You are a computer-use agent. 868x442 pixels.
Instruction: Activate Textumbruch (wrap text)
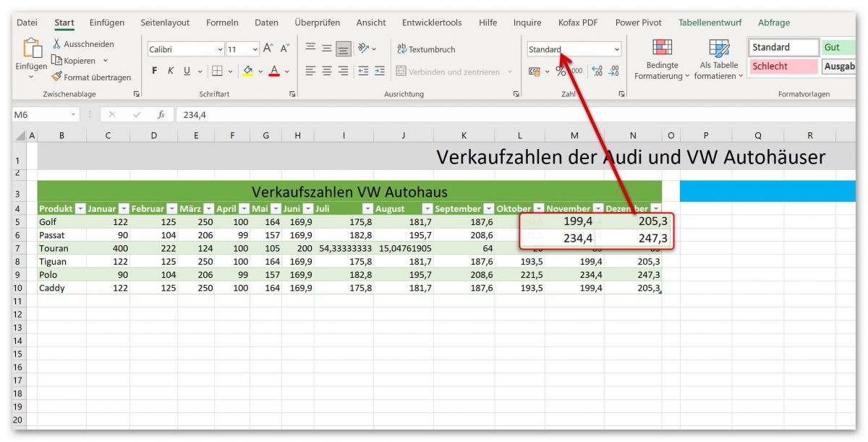(425, 49)
